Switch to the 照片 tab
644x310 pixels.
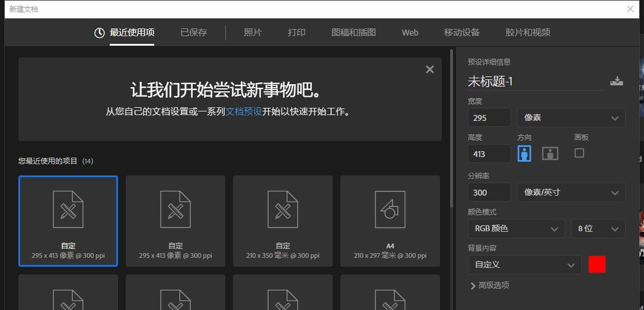pyautogui.click(x=253, y=33)
